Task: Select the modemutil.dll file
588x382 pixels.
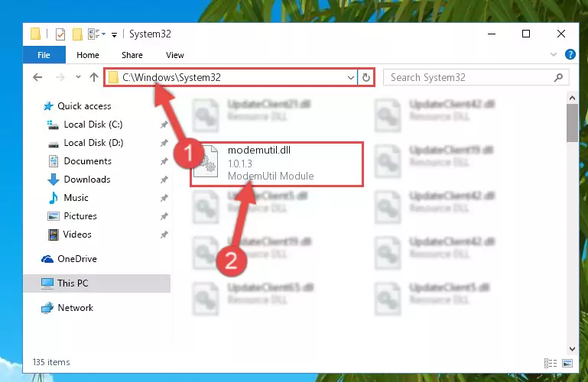Action: pos(276,163)
